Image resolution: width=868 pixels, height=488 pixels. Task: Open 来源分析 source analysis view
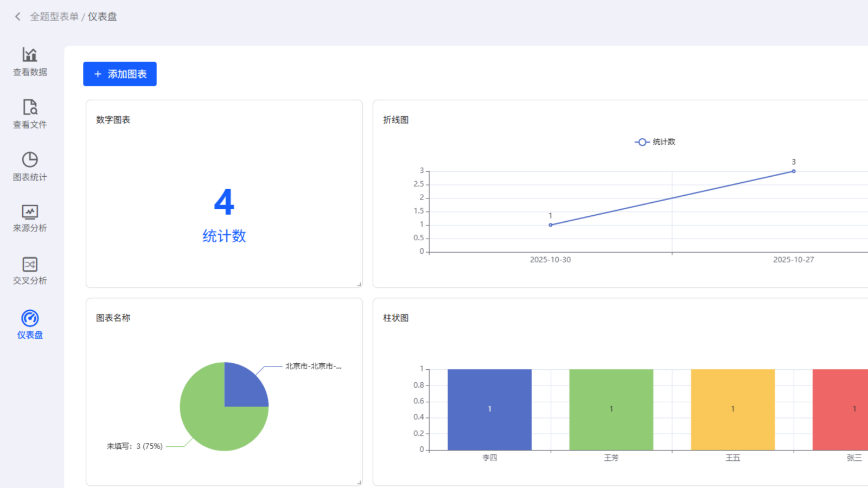[x=30, y=212]
